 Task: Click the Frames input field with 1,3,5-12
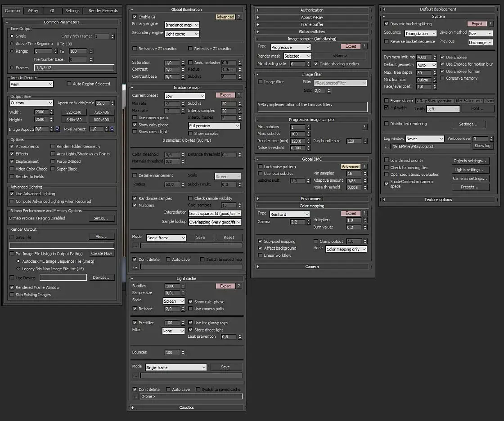tap(74, 68)
